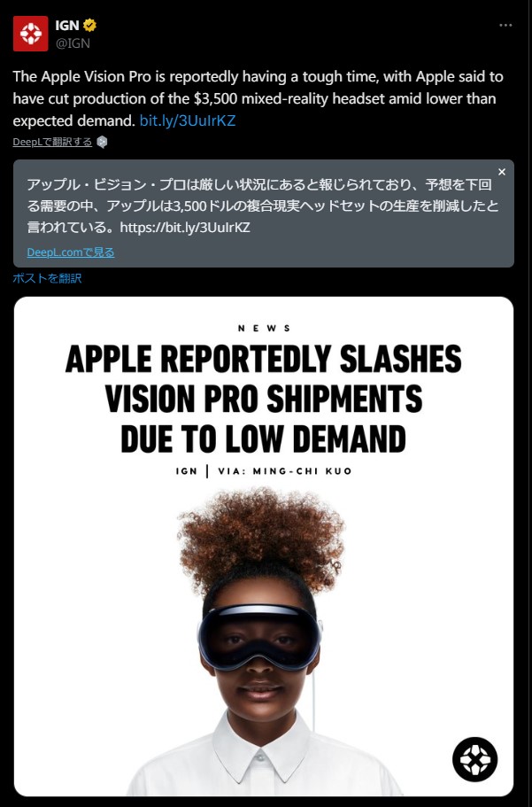
Task: Click the "VIA: MING-CHI KUO" credit line
Action: tap(284, 471)
